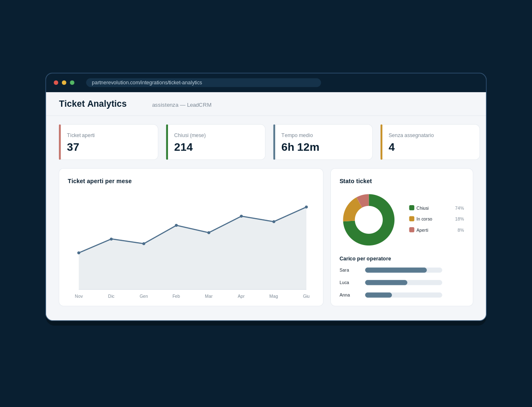Click Sara's workload bar

(404, 270)
